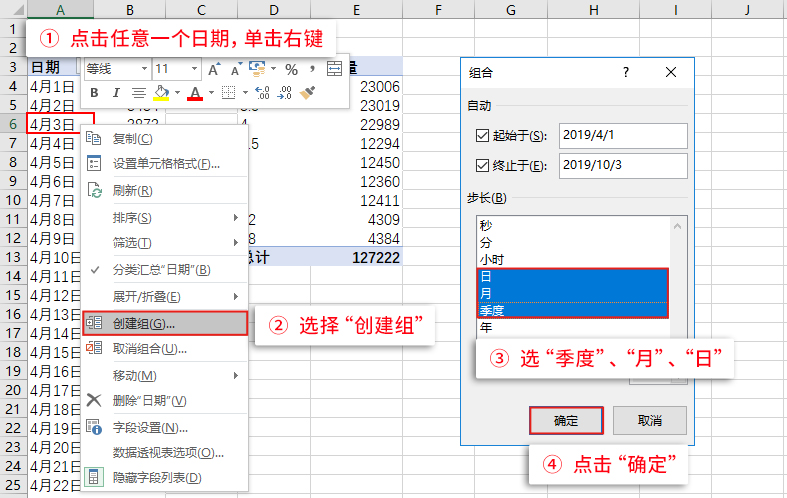Toggle 分类汇总"日期" checkmark item
Image resolution: width=787 pixels, height=498 pixels.
[x=165, y=270]
